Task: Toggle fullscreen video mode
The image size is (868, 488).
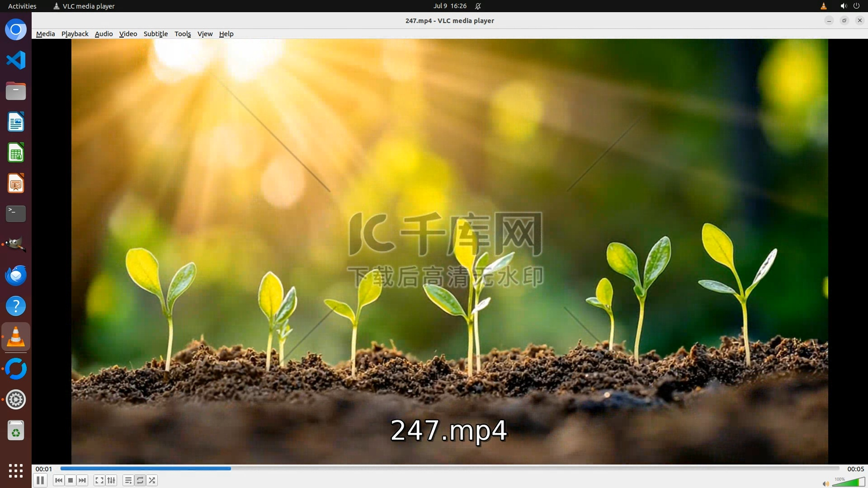Action: tap(99, 480)
